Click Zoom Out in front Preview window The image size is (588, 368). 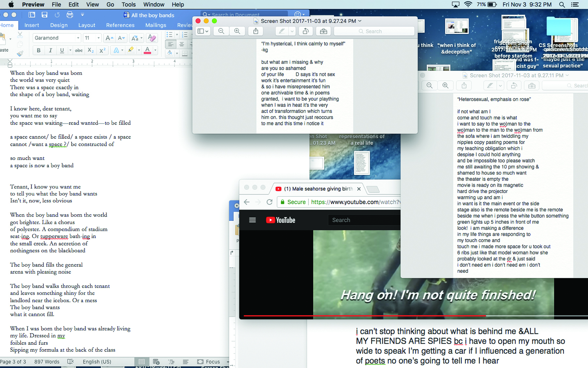[x=221, y=31]
